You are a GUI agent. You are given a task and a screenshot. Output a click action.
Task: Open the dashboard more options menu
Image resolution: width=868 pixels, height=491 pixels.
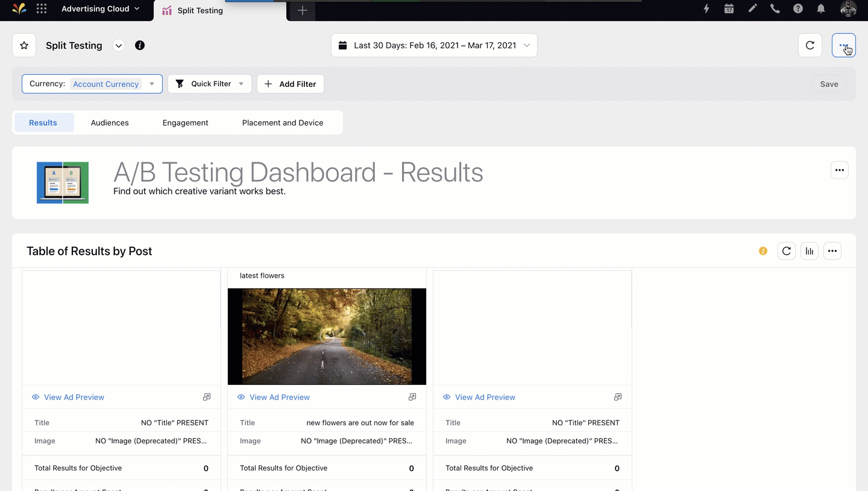coord(844,45)
